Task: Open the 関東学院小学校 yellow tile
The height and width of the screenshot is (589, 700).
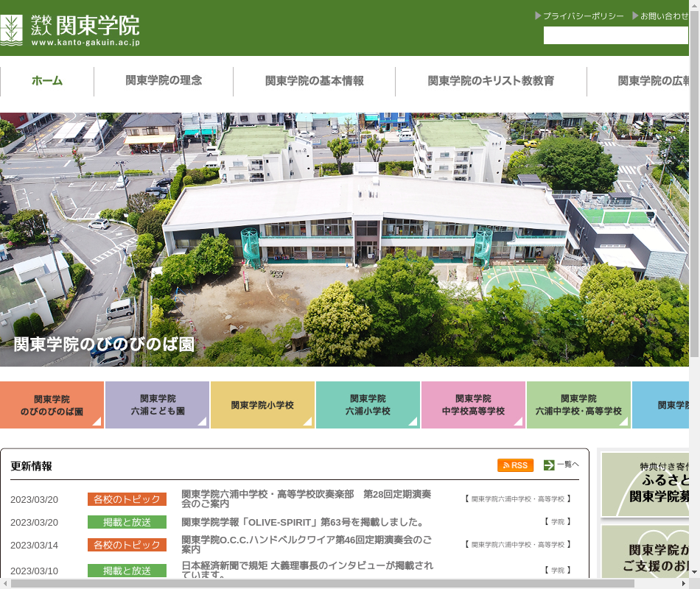Action: 262,405
